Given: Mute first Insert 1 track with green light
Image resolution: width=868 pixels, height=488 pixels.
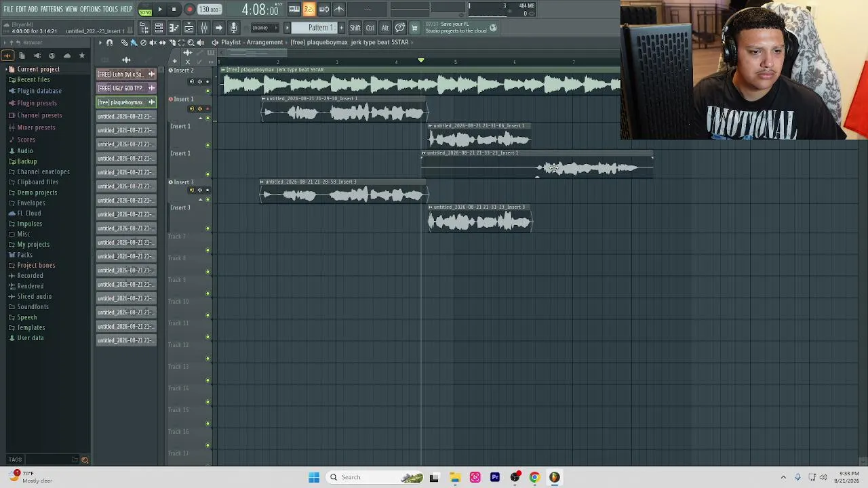Looking at the screenshot, I should point(208,118).
